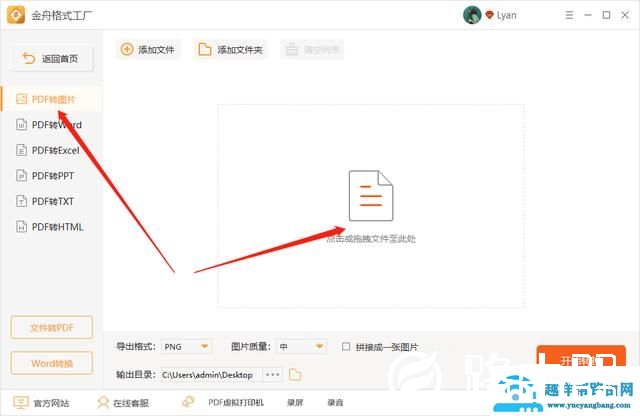Open the 录屏 link in bottom bar
The height and width of the screenshot is (416, 640).
pos(295,403)
